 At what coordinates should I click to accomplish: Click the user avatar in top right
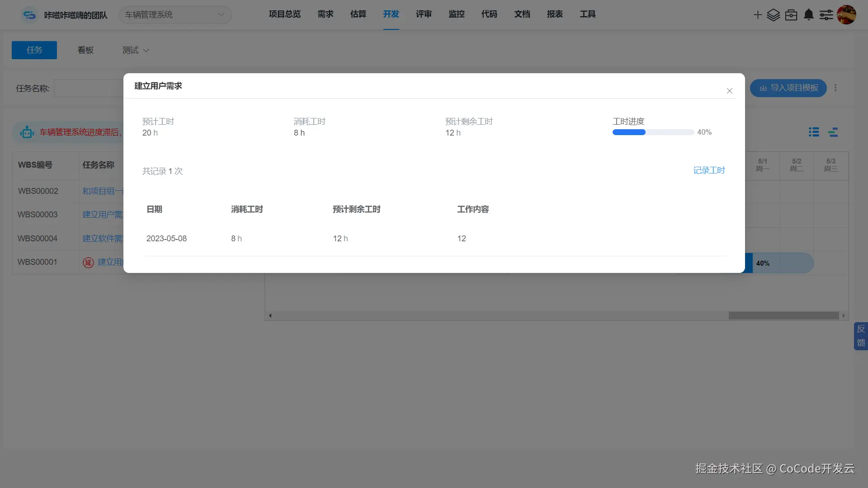click(846, 15)
